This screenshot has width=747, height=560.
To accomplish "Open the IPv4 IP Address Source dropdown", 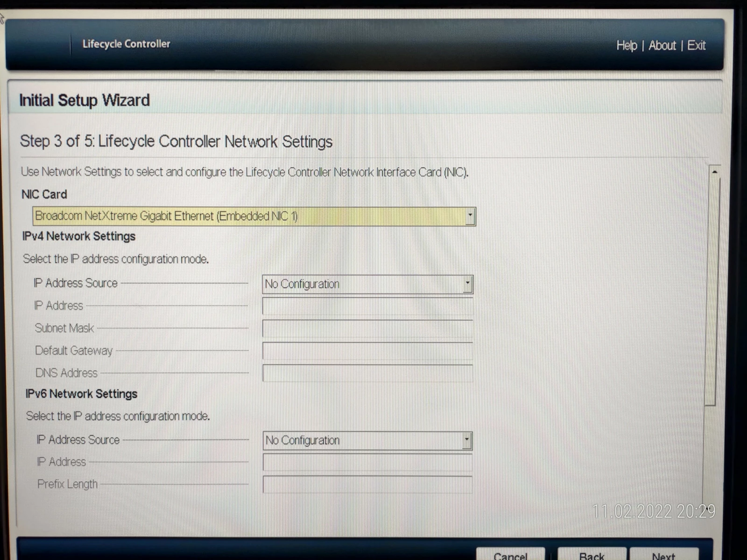I will pyautogui.click(x=368, y=284).
